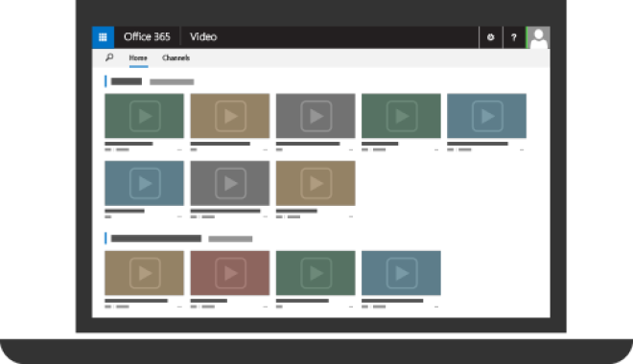Play the blue video in the bottom section

[401, 273]
